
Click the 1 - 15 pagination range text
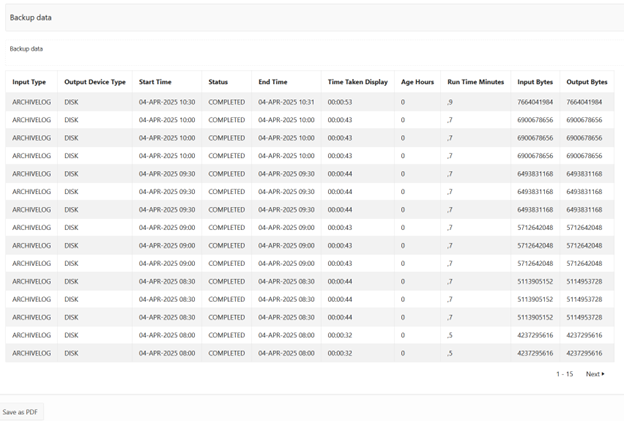564,374
